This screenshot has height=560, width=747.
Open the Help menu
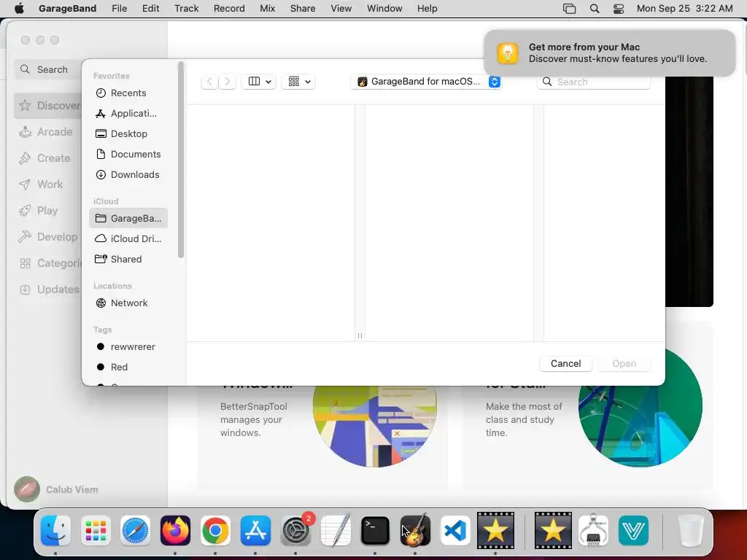pyautogui.click(x=427, y=9)
